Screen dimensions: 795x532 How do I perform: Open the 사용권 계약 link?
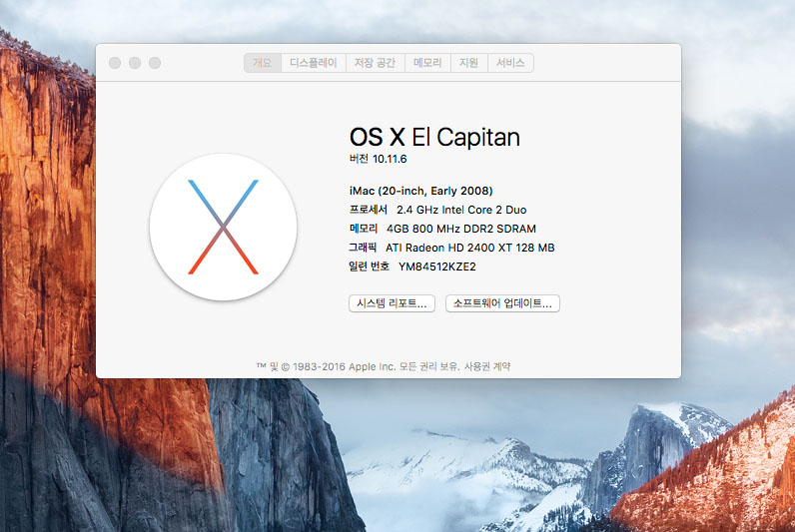(x=487, y=366)
